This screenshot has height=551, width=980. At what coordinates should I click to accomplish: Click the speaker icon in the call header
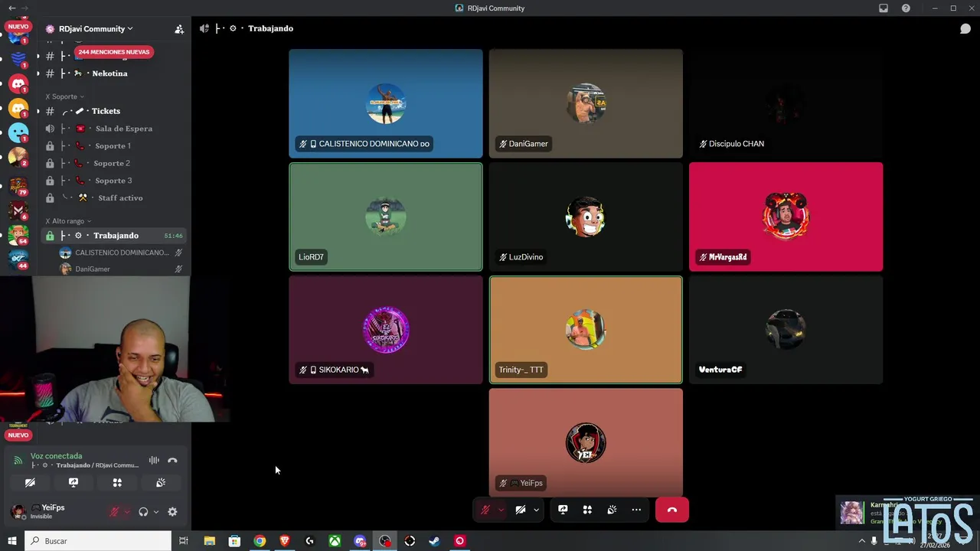(204, 28)
